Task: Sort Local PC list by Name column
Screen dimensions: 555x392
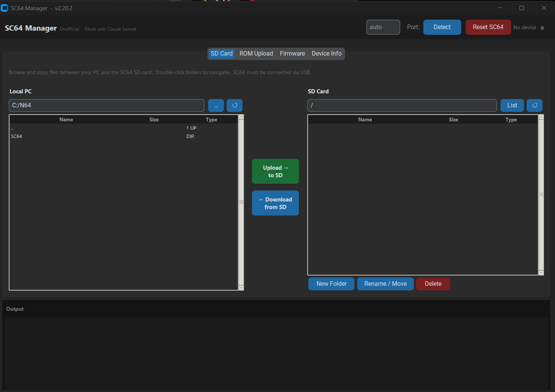Action: tap(66, 119)
